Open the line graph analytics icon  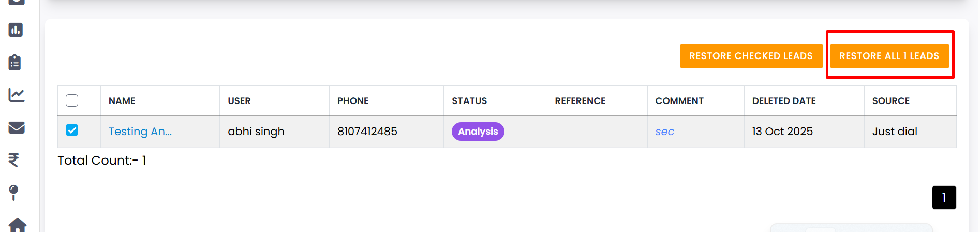pyautogui.click(x=16, y=95)
